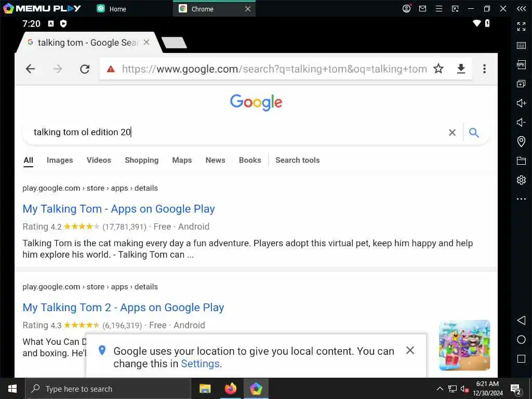This screenshot has height=399, width=532.
Task: Open the MEmu account profile icon
Action: (x=406, y=8)
